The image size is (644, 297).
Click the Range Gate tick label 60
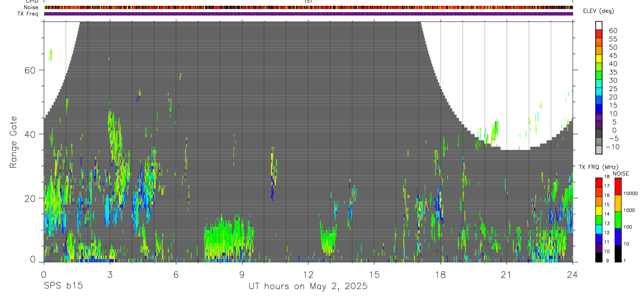click(x=30, y=70)
